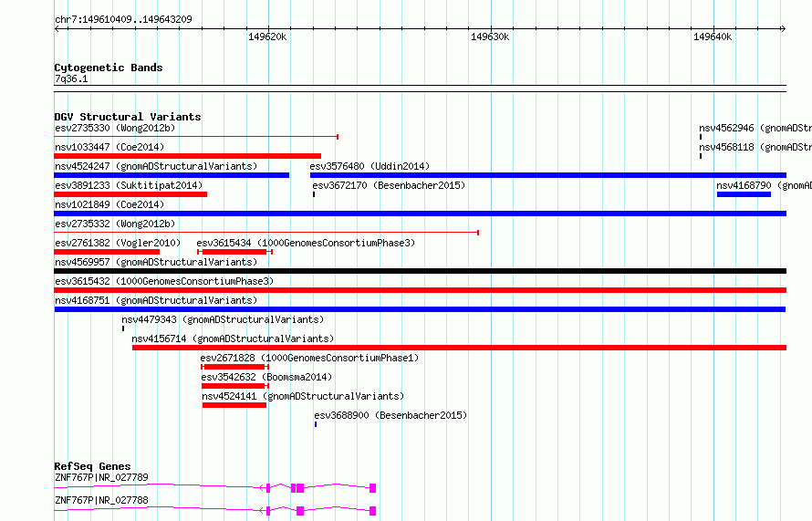Viewport: 812px width, 521px height.
Task: Click the 149620k ruler position label
Action: click(267, 36)
